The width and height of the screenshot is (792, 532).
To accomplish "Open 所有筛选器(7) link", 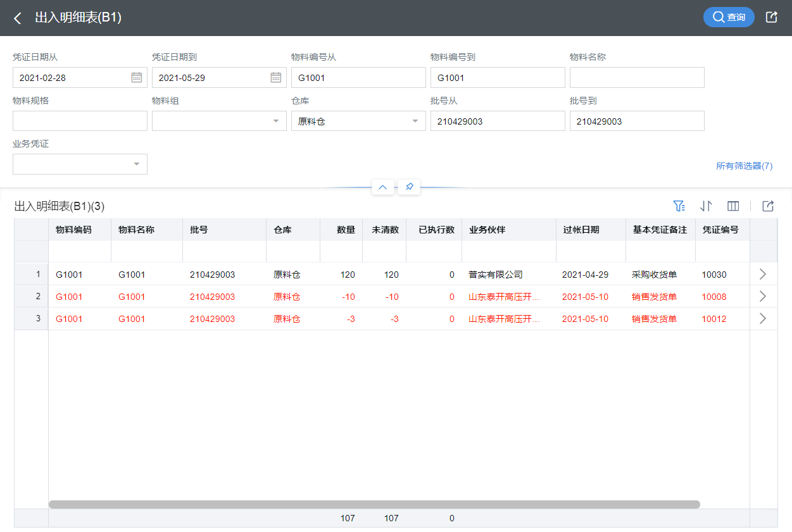I will pos(744,166).
